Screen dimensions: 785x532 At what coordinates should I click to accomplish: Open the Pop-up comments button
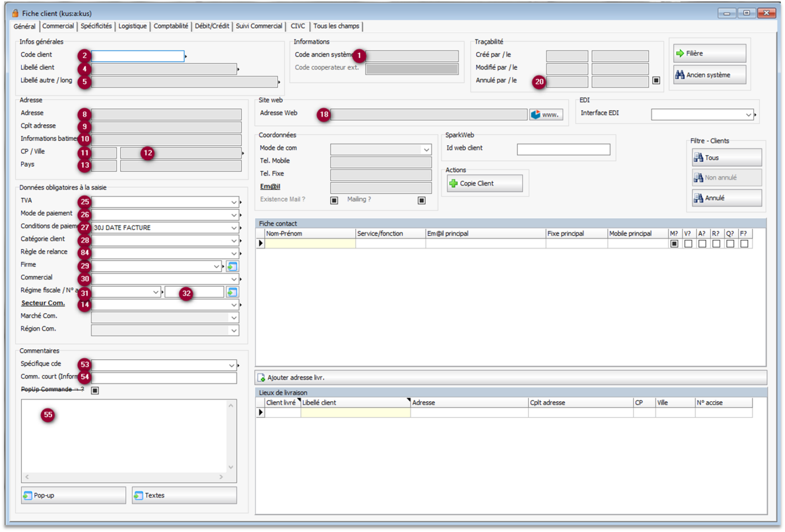click(73, 495)
